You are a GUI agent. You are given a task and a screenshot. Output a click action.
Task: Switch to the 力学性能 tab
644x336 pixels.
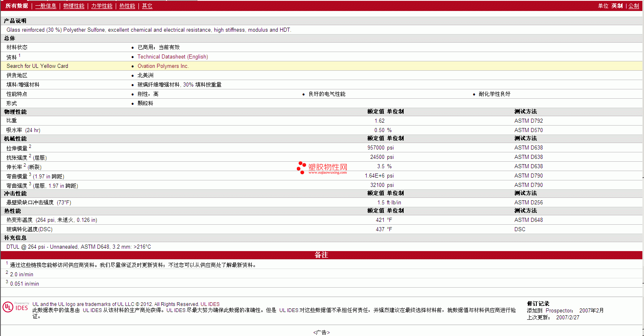click(102, 6)
